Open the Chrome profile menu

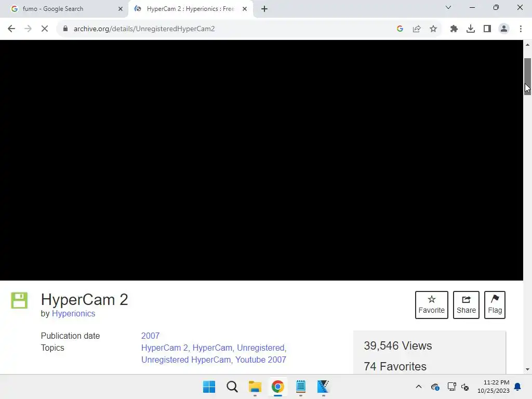(504, 29)
